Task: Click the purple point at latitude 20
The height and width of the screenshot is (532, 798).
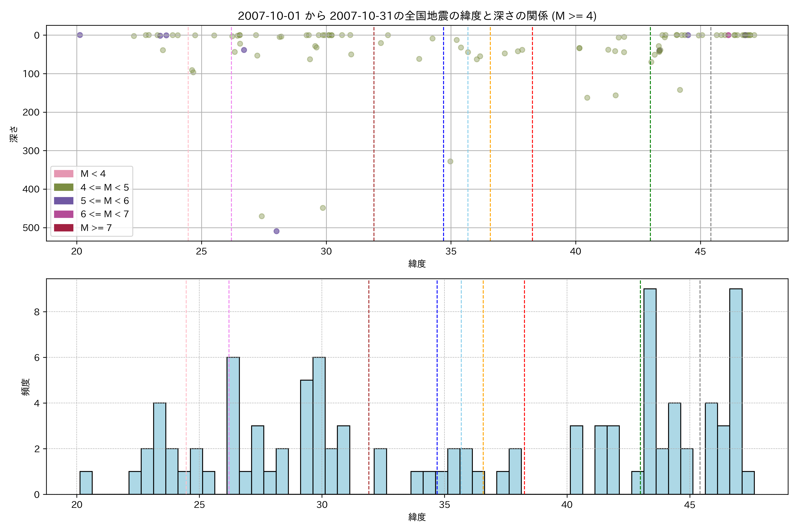Action: point(80,35)
